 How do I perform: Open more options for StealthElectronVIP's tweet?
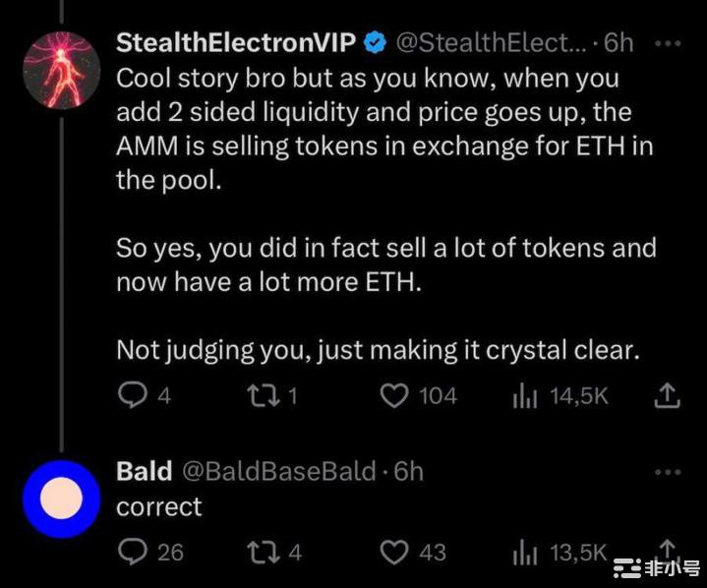(x=667, y=44)
